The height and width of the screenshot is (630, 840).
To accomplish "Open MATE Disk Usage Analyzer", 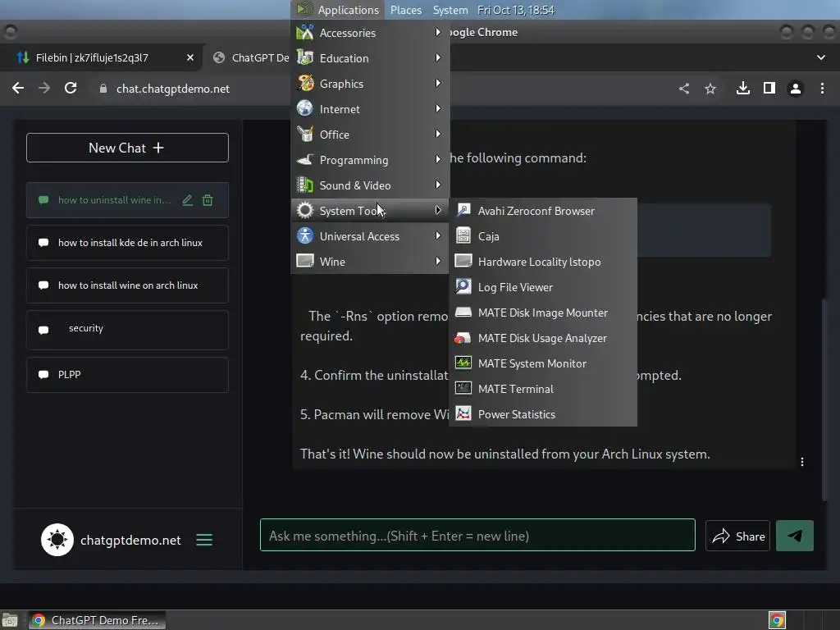I will tap(543, 338).
